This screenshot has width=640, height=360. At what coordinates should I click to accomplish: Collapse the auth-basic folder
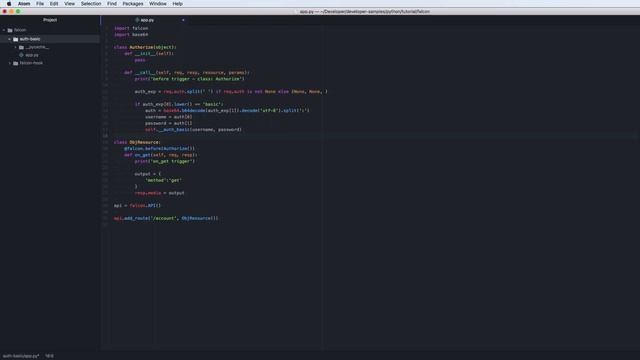click(x=9, y=39)
